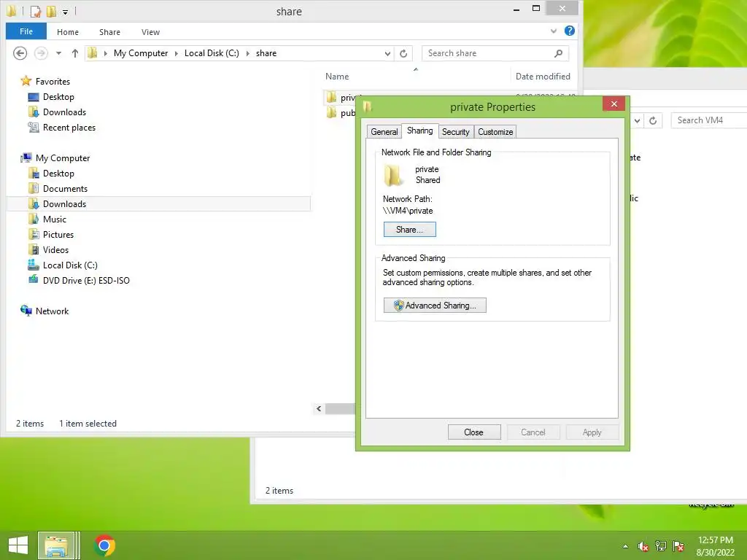
Task: Click the Search VM4 box
Action: point(709,120)
